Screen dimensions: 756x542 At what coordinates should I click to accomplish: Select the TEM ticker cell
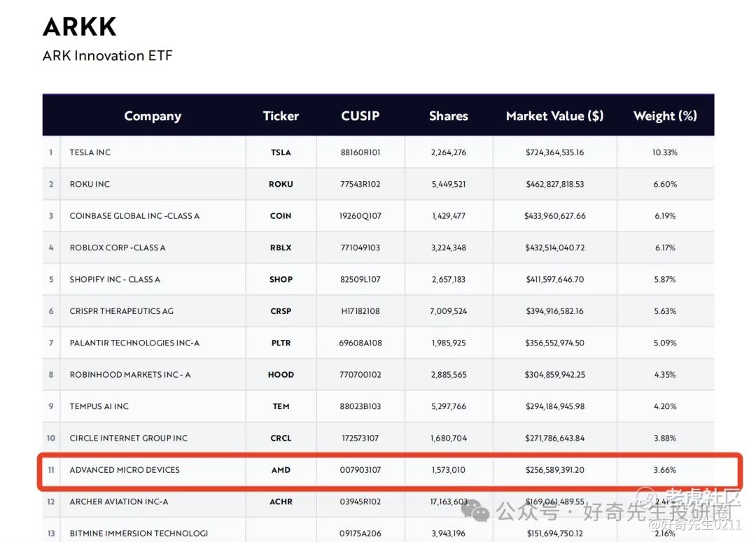click(x=281, y=406)
